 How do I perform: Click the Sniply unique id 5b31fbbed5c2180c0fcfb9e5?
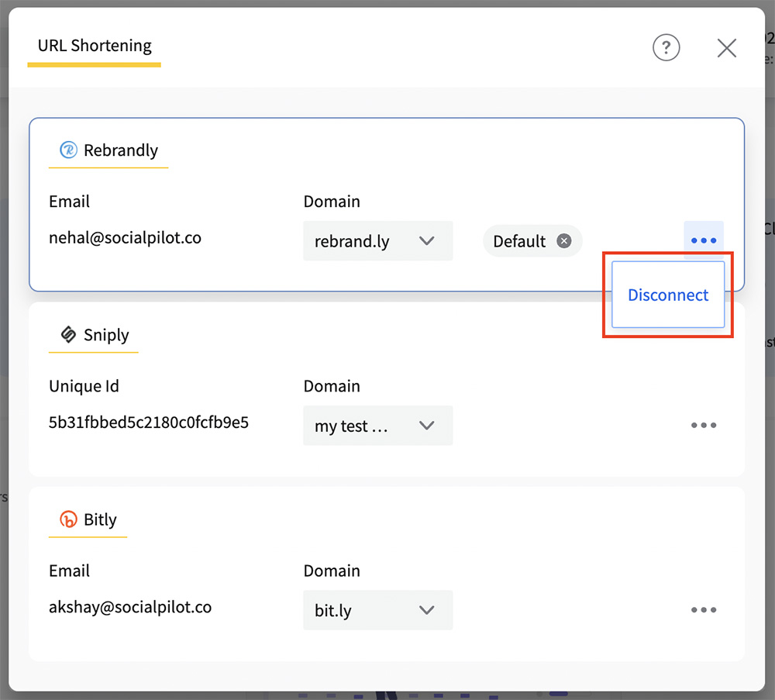148,422
